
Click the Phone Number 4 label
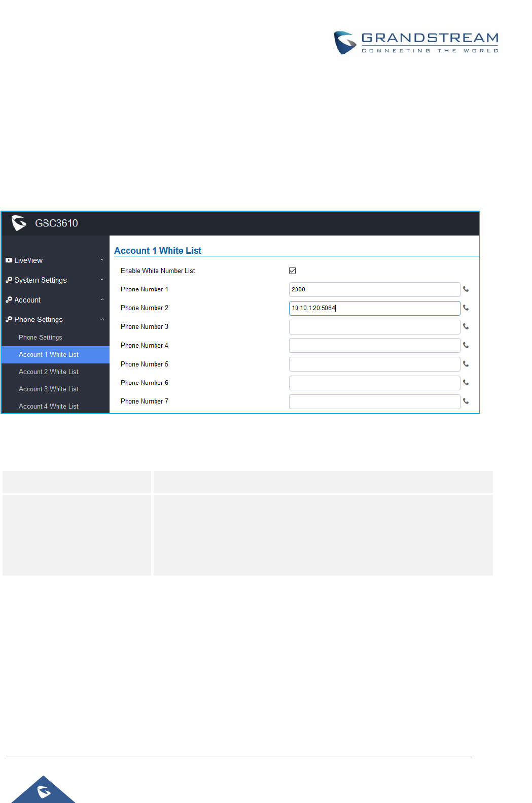pyautogui.click(x=145, y=346)
